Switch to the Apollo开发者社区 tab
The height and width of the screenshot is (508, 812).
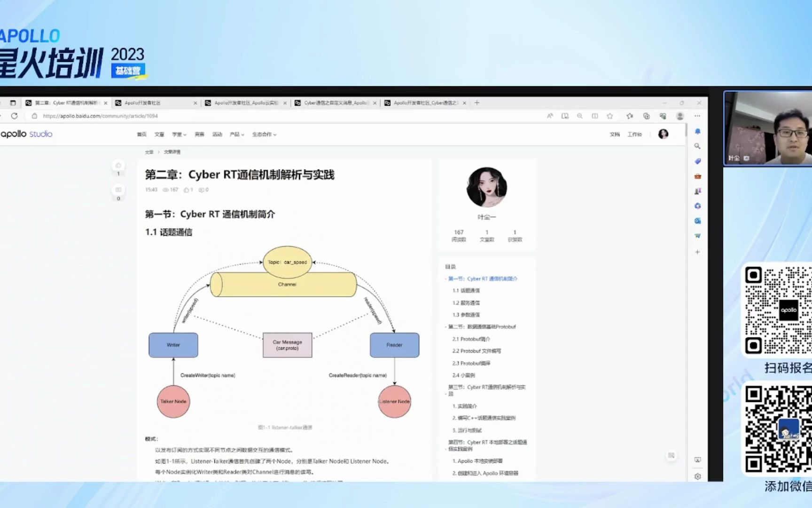(156, 103)
